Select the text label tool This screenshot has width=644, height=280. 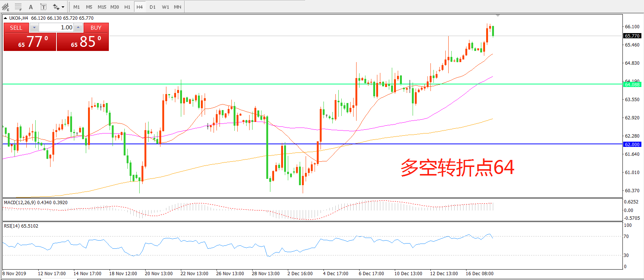43,7
